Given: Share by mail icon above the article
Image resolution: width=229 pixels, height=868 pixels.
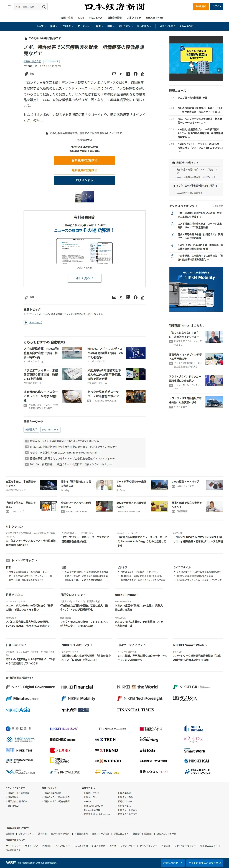Looking at the screenshot, I should coord(114,74).
